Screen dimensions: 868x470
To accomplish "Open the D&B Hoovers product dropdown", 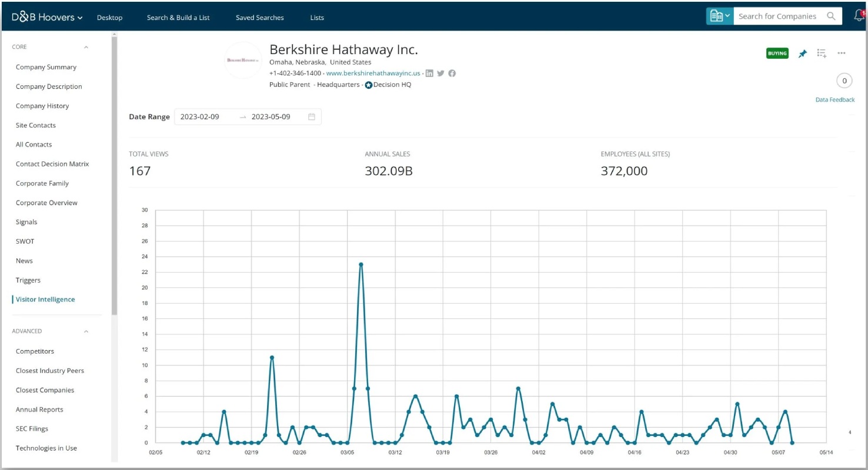I will tap(47, 17).
